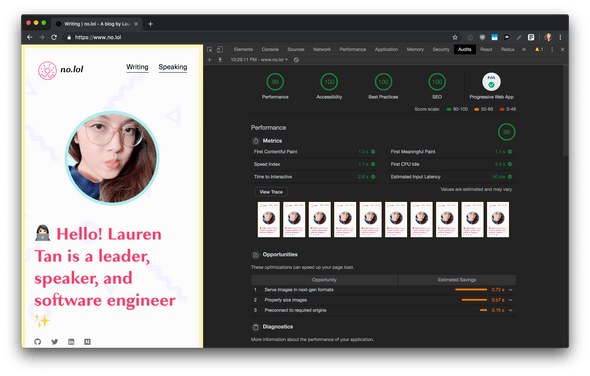Open the Speaking link on the site
Viewport: 590px width, 376px height.
(x=173, y=67)
